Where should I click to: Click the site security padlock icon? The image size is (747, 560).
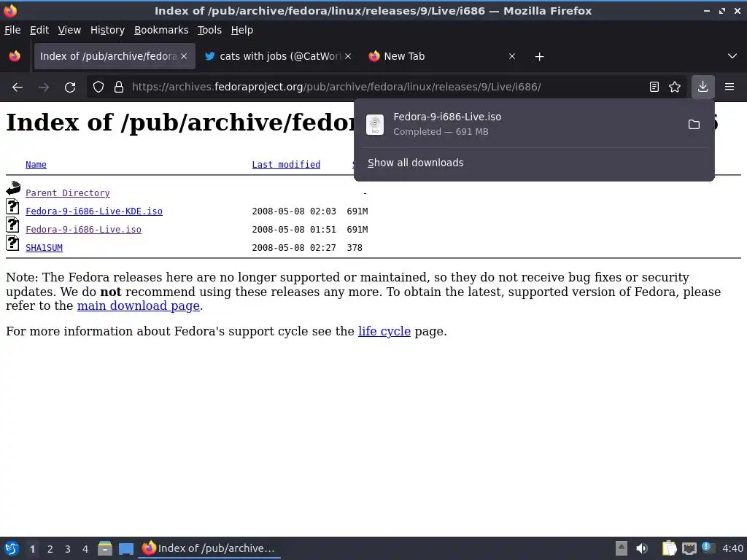119,87
